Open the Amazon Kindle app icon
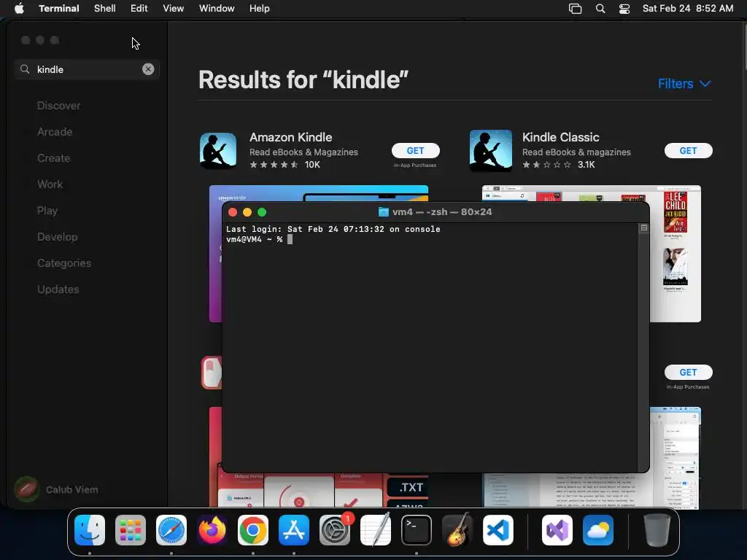The width and height of the screenshot is (747, 560). [217, 151]
